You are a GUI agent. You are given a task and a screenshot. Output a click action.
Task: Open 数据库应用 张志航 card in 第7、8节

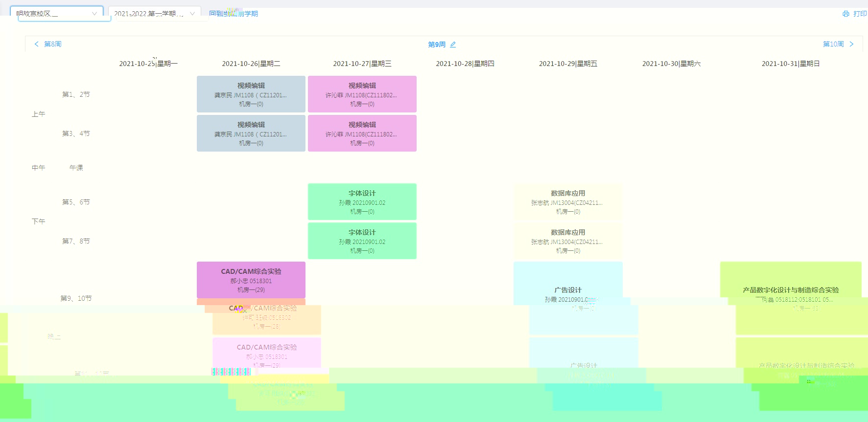[568, 241]
